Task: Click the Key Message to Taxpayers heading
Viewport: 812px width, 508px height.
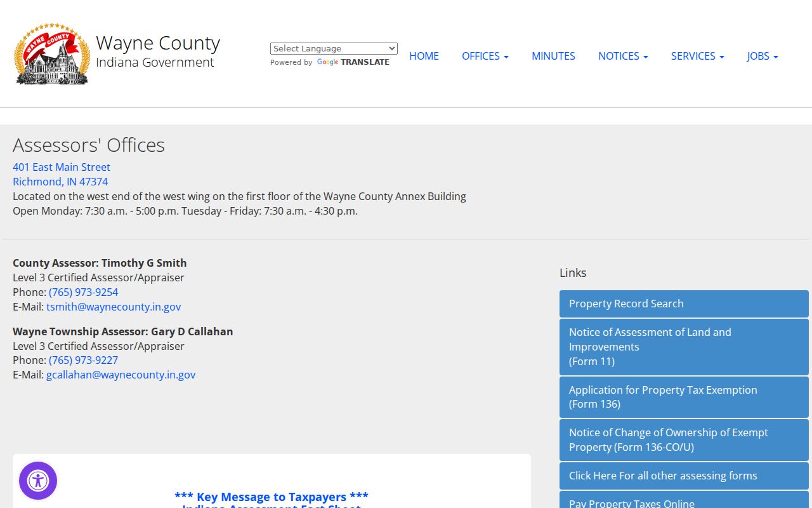Action: click(x=272, y=497)
